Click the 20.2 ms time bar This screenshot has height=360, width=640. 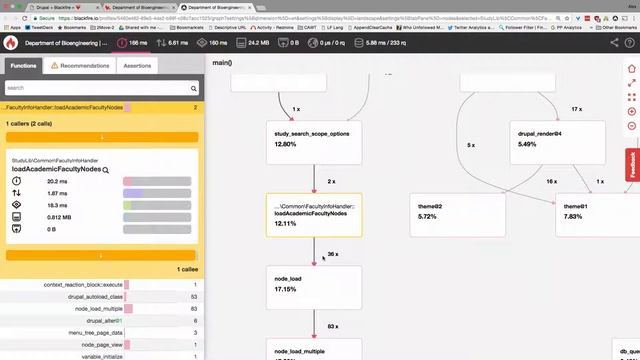pos(157,181)
